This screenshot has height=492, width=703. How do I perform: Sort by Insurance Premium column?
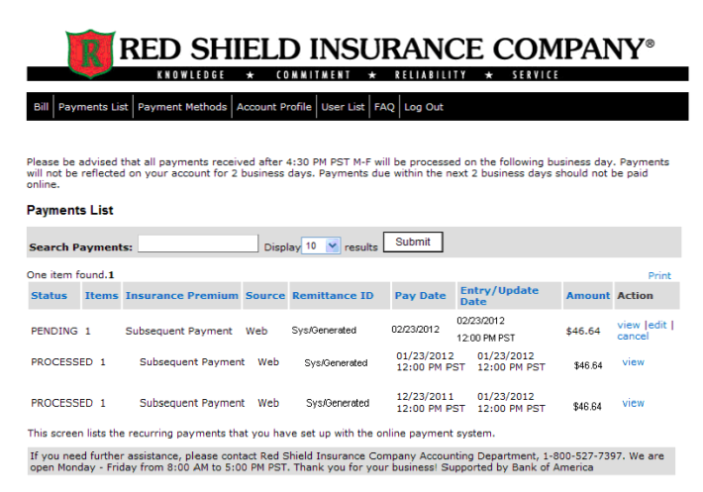[182, 296]
